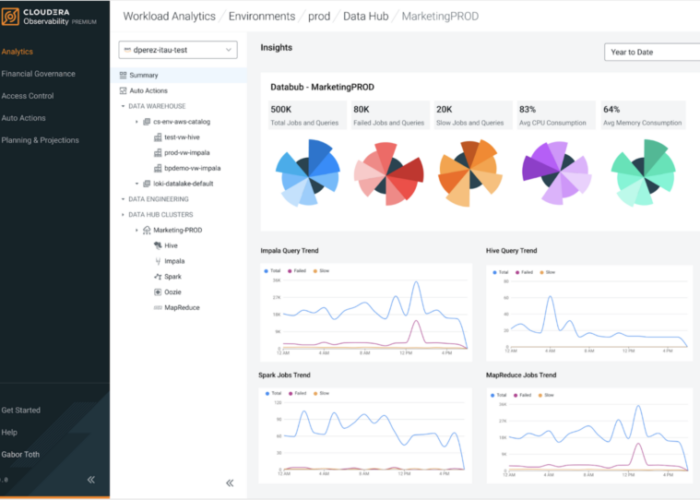Click the 20K Slow Jobs and Queries card
The width and height of the screenshot is (700, 500).
pyautogui.click(x=473, y=116)
